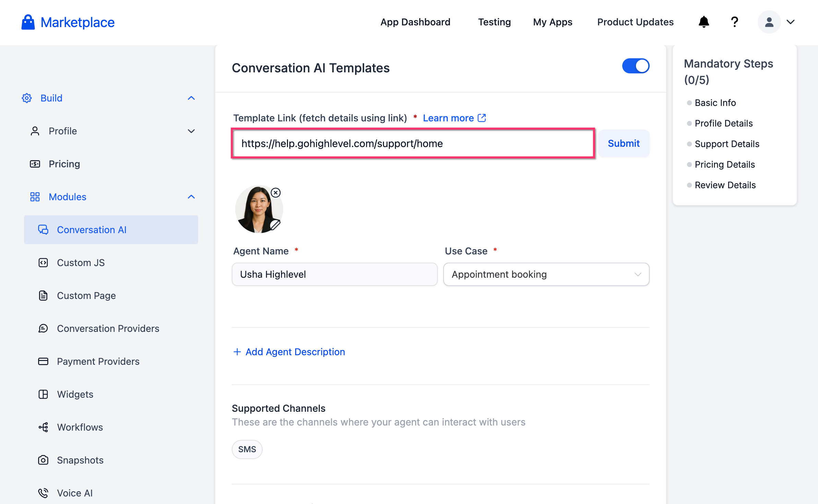Edit the agent avatar with pencil icon
The width and height of the screenshot is (818, 504).
(275, 225)
